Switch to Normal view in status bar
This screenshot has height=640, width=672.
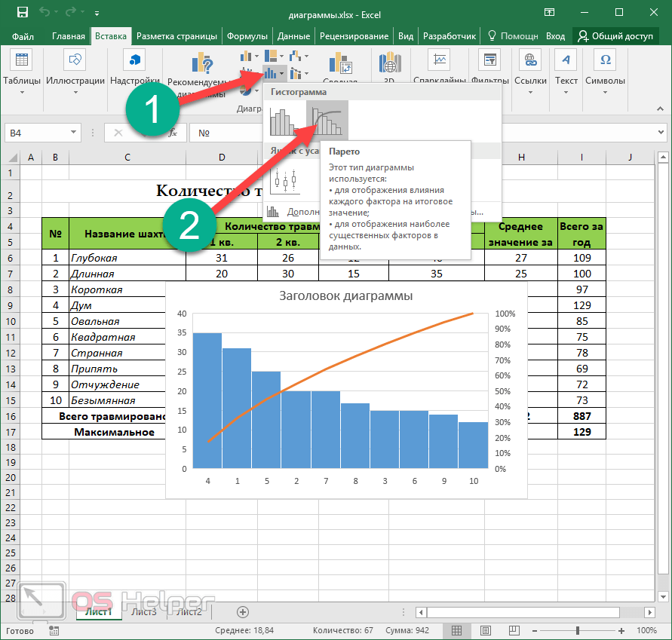click(456, 630)
